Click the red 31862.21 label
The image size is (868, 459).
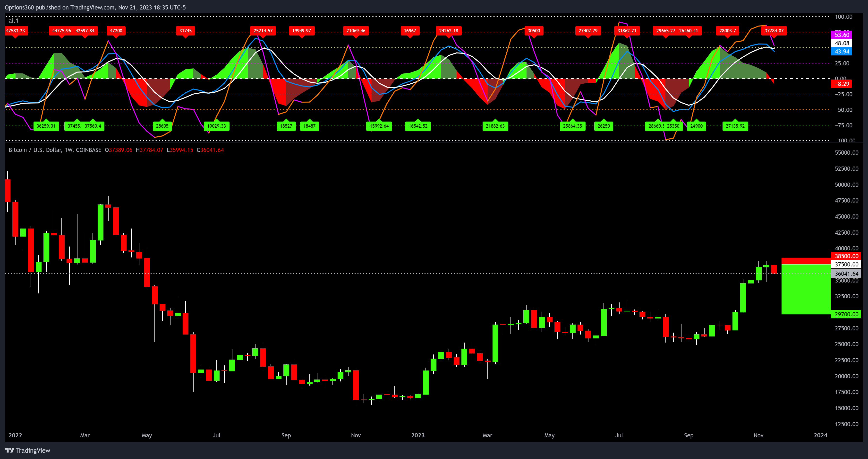[x=627, y=31]
